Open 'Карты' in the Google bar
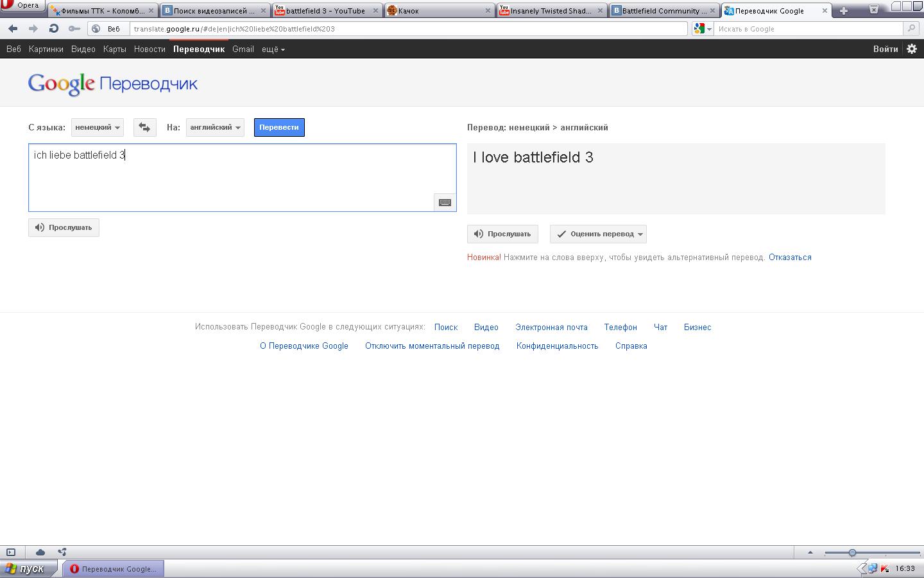Screen dimensions: 924x578 115,49
